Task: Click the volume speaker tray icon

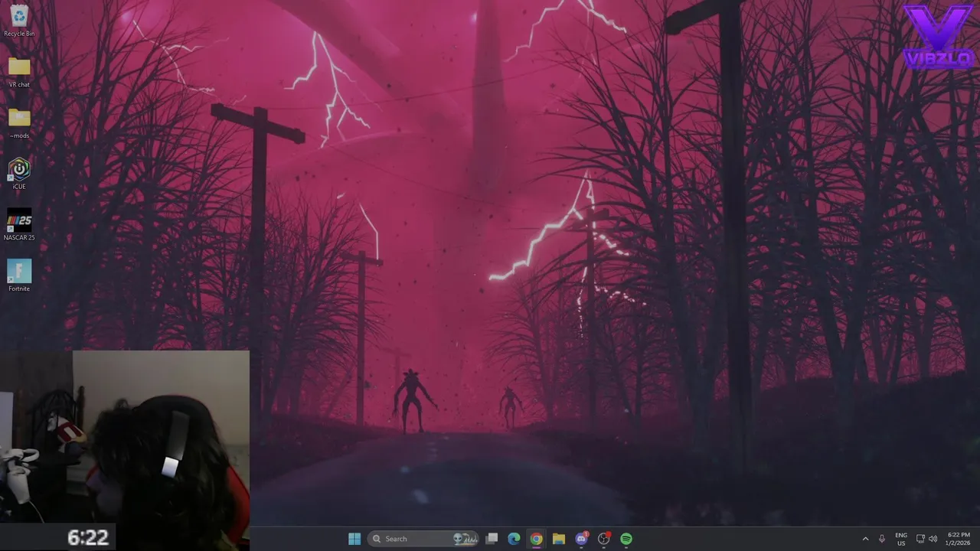Action: (933, 539)
